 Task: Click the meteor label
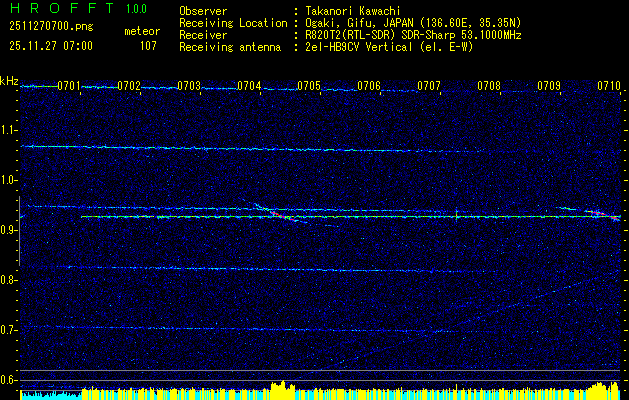[142, 31]
